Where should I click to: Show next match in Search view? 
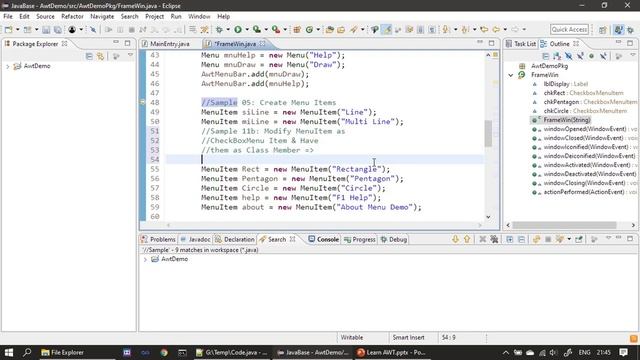[455, 239]
